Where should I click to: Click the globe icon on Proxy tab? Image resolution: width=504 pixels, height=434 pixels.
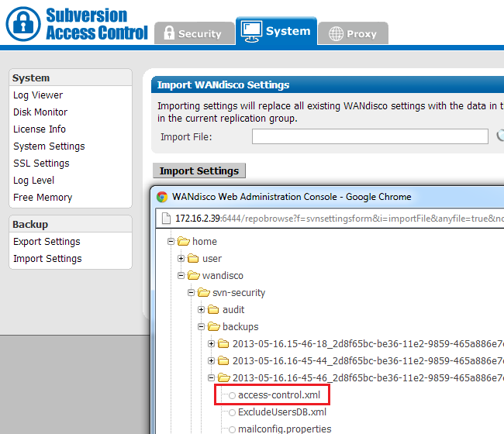pos(336,34)
